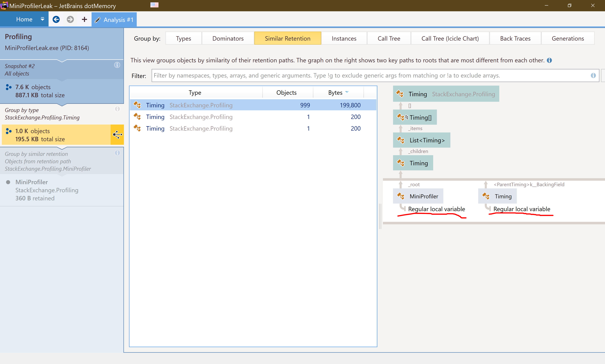This screenshot has height=364, width=605.
Task: Click info icon beside Group by type
Action: (x=117, y=109)
